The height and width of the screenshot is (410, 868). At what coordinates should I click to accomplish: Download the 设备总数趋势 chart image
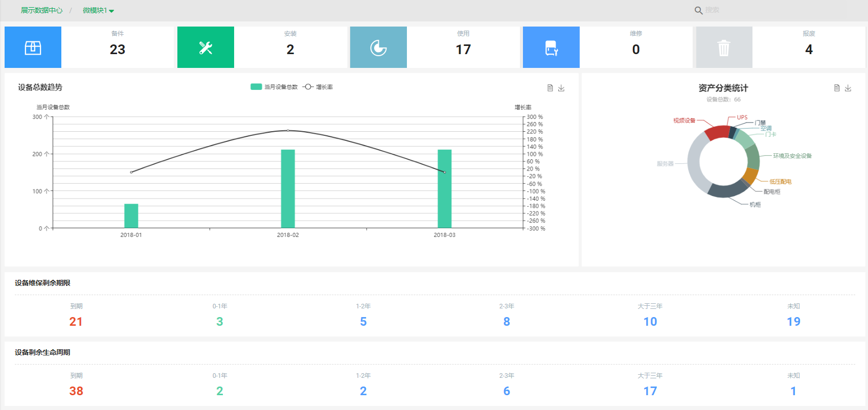click(x=561, y=88)
